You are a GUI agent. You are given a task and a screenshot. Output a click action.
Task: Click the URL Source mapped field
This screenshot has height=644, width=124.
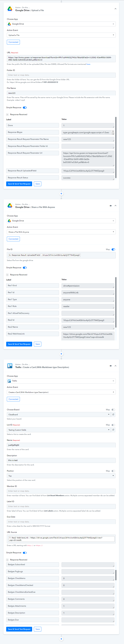click(x=61, y=539)
